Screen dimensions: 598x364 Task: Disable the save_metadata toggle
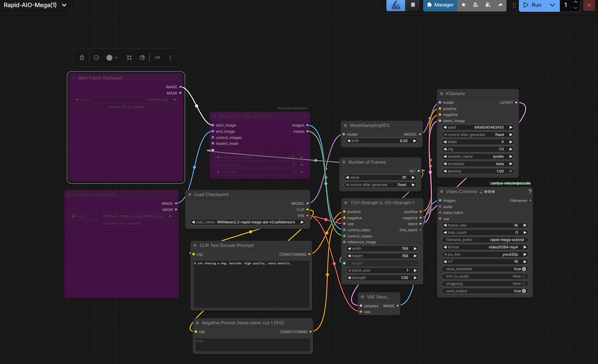point(524,269)
